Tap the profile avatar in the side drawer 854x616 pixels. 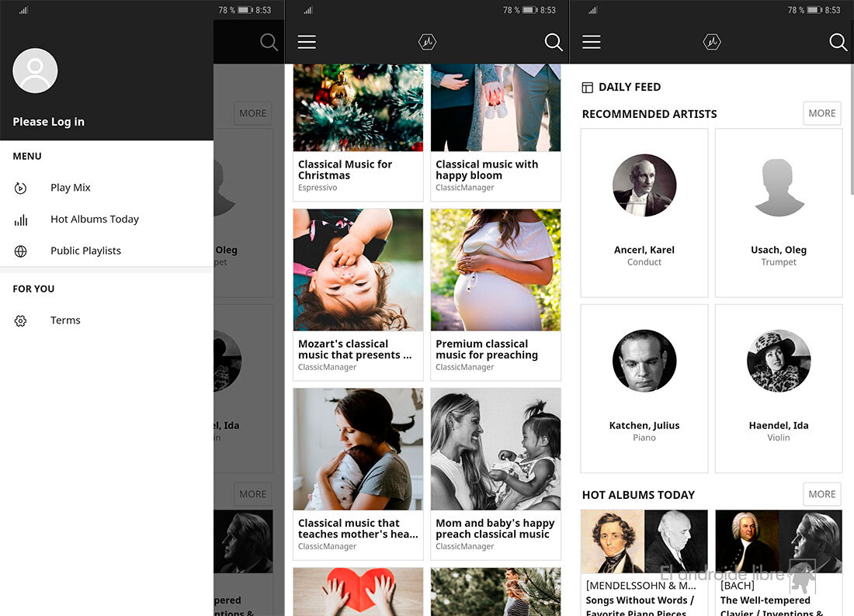tap(35, 71)
